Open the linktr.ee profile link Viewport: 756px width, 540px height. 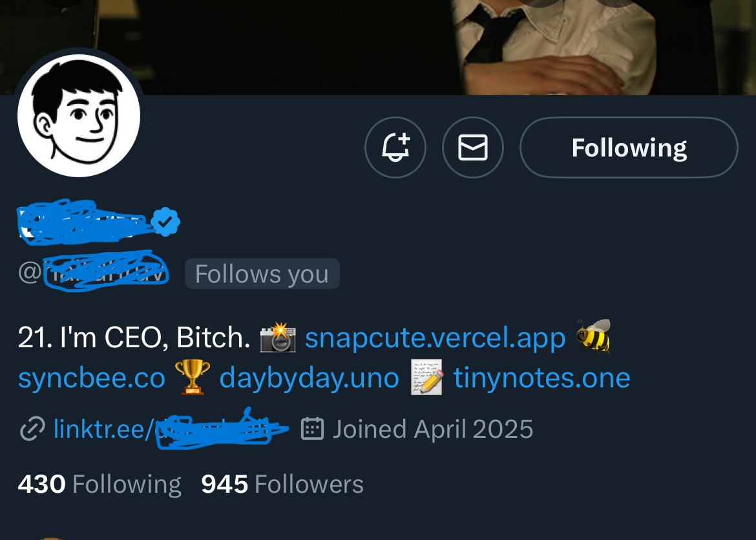click(x=103, y=429)
